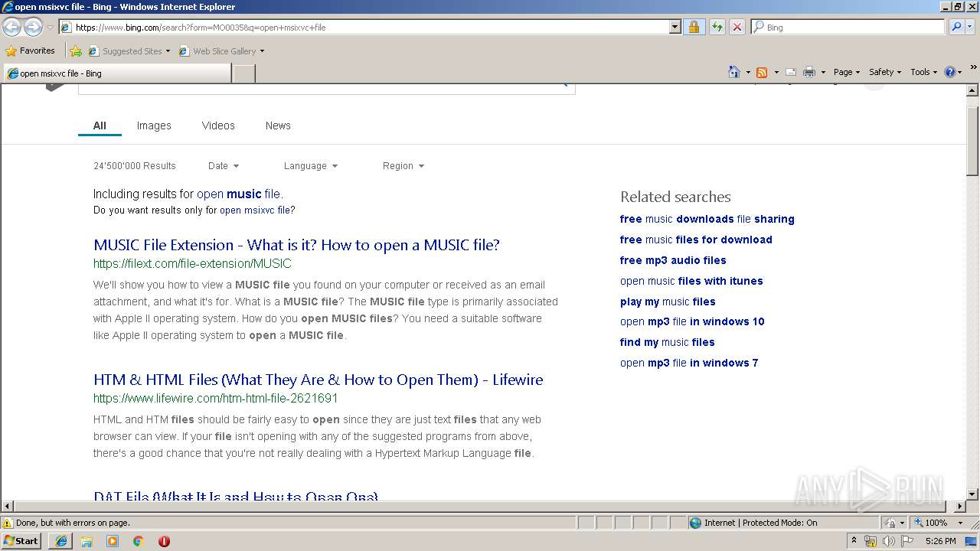Click the '24'500'000 Results' count text
The image size is (980, 551).
135,166
